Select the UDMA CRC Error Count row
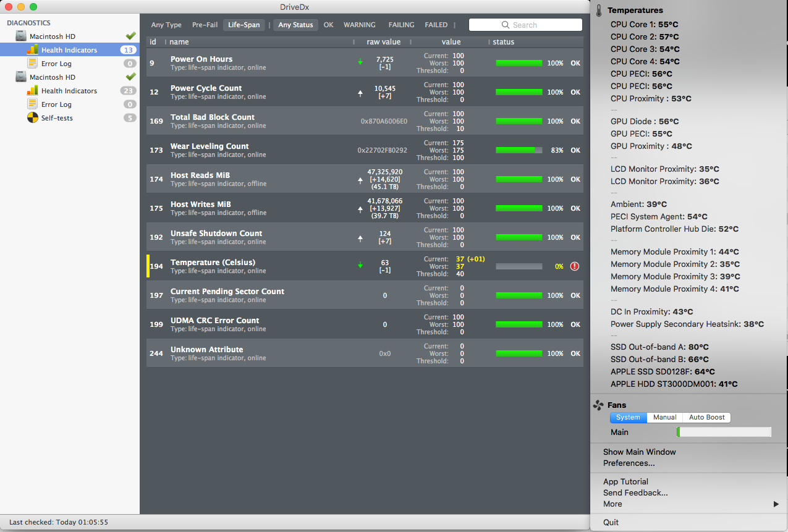788x532 pixels. click(365, 324)
